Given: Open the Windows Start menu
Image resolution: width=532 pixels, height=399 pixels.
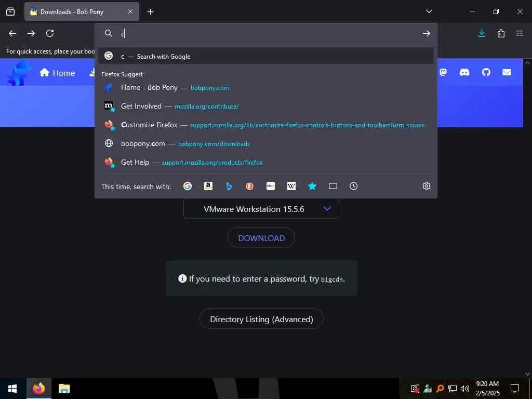Looking at the screenshot, I should 12,389.
